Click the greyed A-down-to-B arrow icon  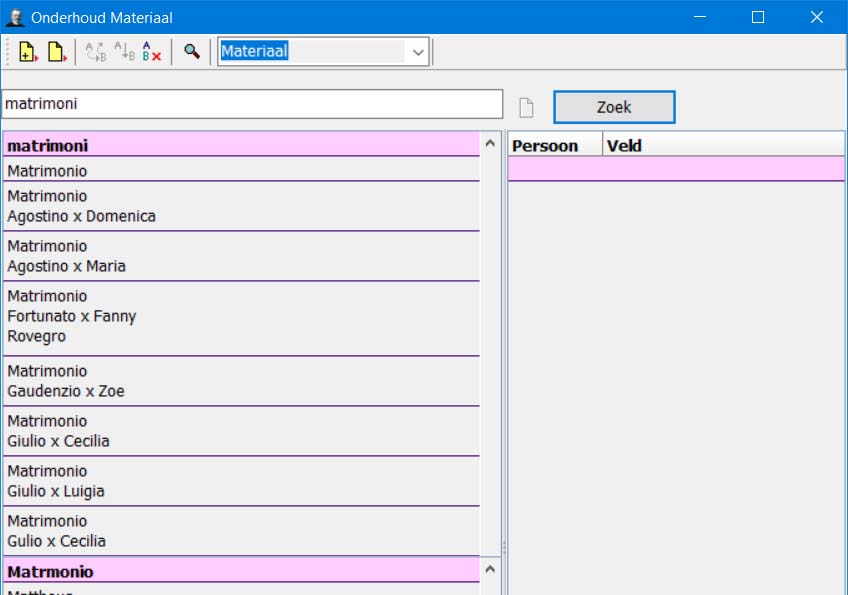tap(124, 52)
